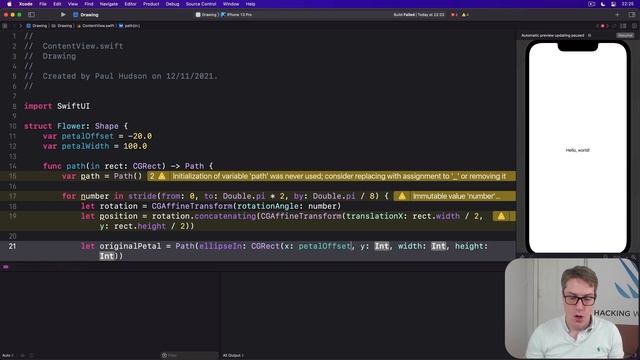Click the Drawing project breadcrumb
Image resolution: width=640 pixels, height=360 pixels.
click(x=37, y=26)
